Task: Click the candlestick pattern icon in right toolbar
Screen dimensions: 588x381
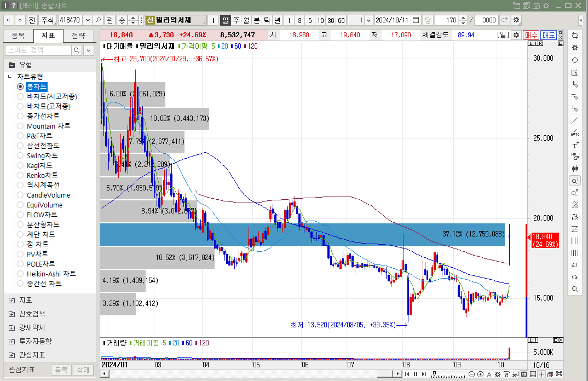Action: coord(574,169)
